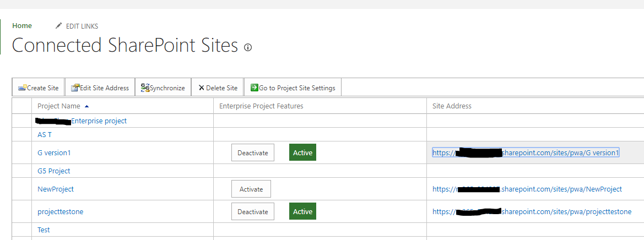Open the NewProject project link

pos(56,189)
